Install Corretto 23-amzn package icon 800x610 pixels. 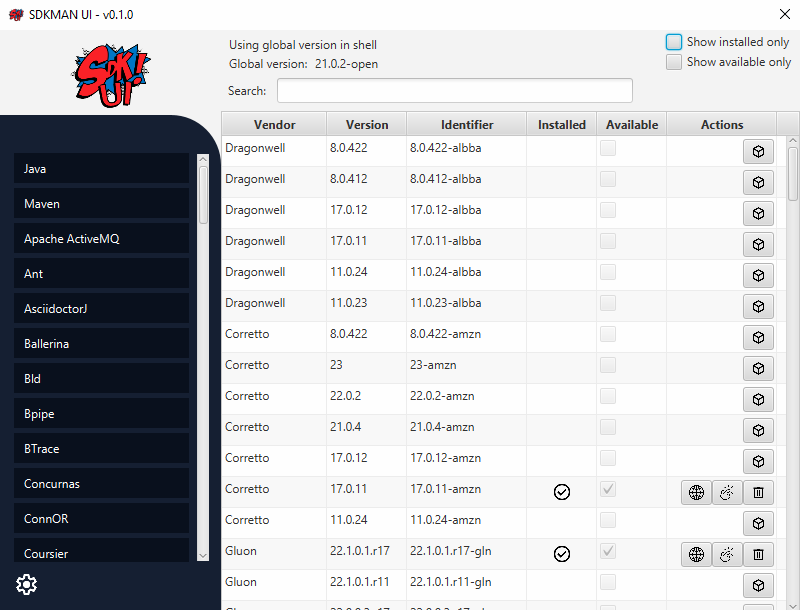(x=758, y=368)
